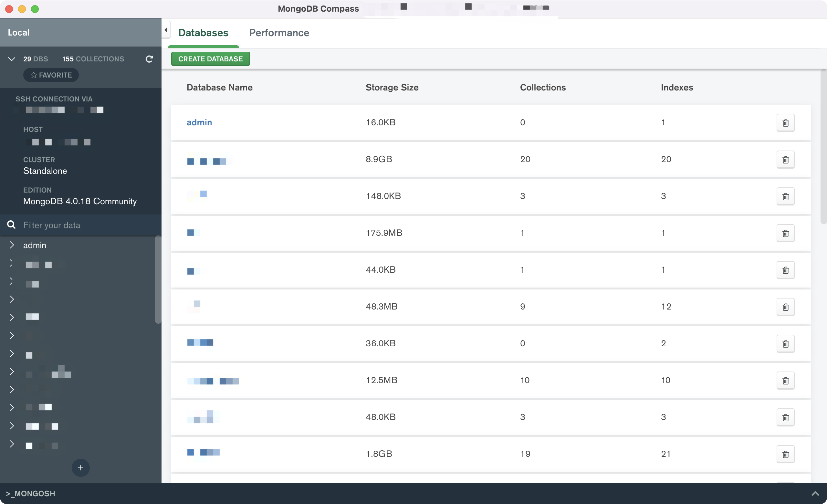Switch to the Performance tab
The image size is (827, 504).
click(x=279, y=33)
